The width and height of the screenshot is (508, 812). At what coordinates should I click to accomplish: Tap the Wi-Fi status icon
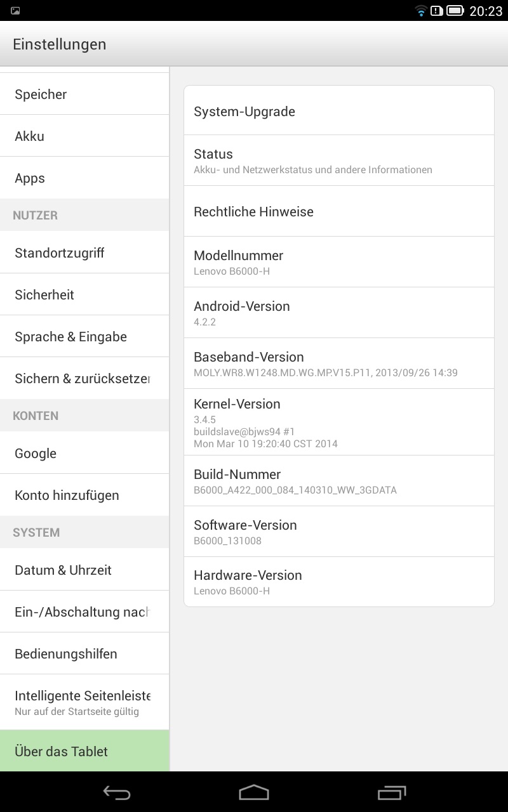coord(420,11)
